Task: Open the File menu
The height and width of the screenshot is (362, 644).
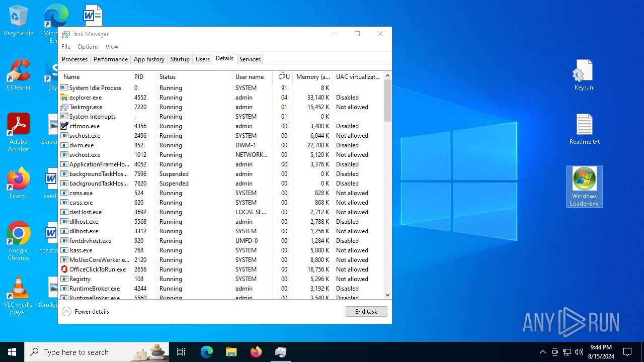Action: [x=66, y=47]
